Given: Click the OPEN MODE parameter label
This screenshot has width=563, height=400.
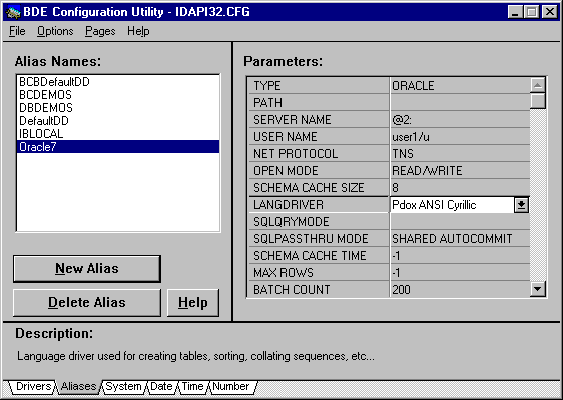Looking at the screenshot, I should click(319, 171).
